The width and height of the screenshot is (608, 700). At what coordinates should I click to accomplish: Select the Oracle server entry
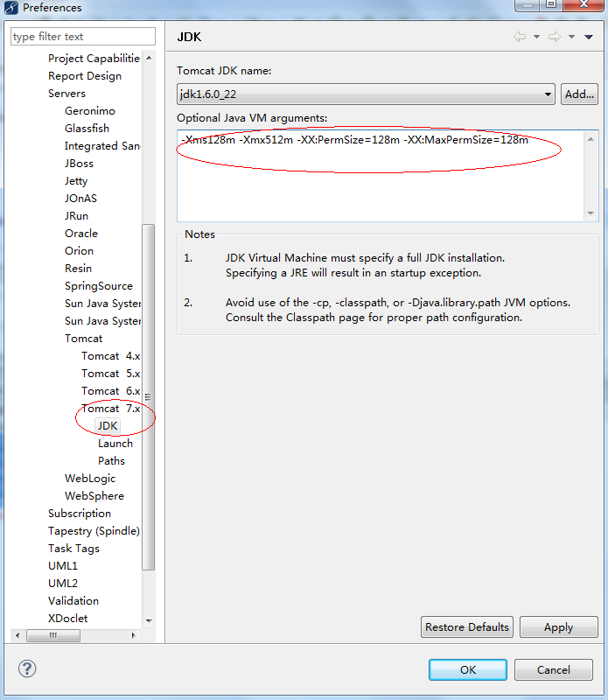81,233
